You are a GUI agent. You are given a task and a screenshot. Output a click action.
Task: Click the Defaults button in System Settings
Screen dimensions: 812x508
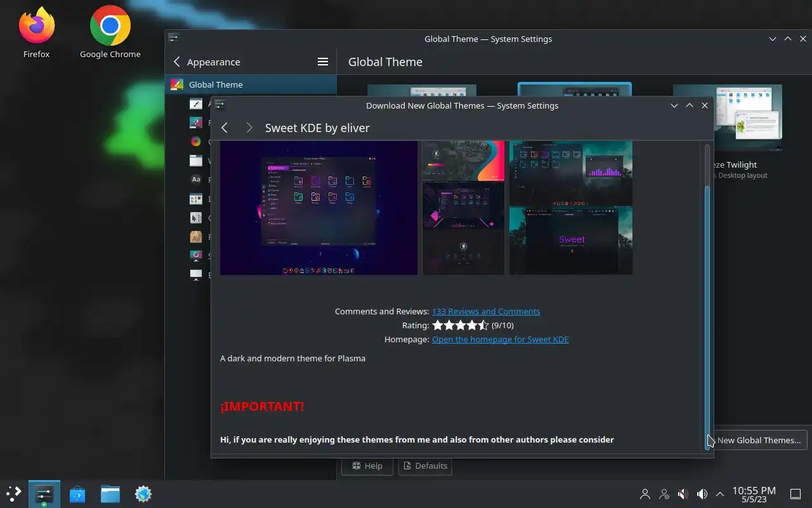coord(425,465)
